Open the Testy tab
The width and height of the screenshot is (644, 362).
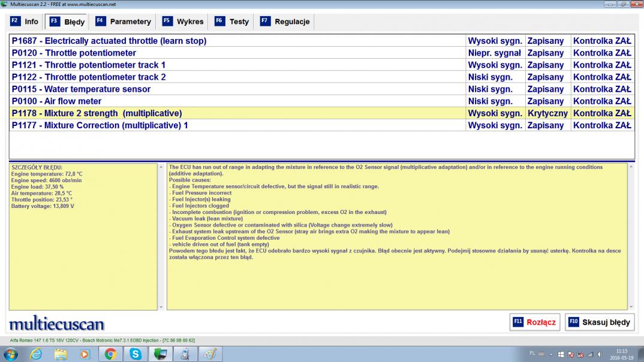232,22
